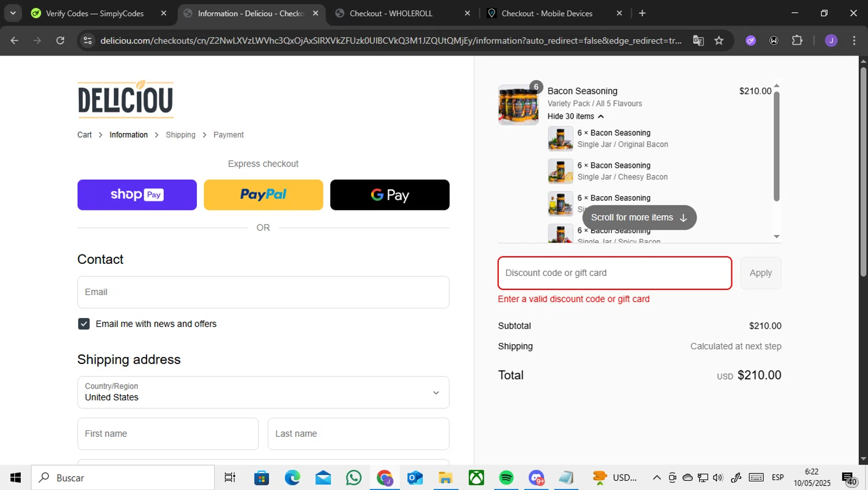Pay with PayPal express button
This screenshot has width=868, height=490.
pyautogui.click(x=263, y=195)
